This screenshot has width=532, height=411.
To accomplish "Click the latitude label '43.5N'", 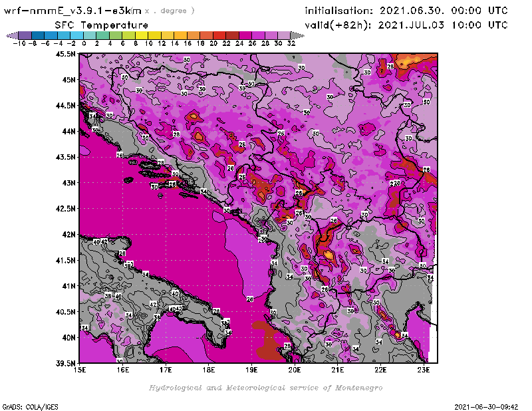I will click(x=66, y=157).
